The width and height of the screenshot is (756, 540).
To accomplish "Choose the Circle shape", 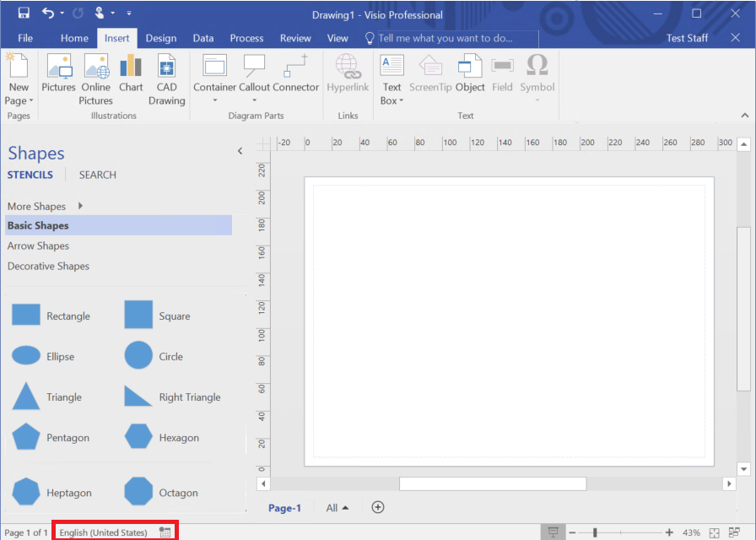I will click(x=154, y=356).
